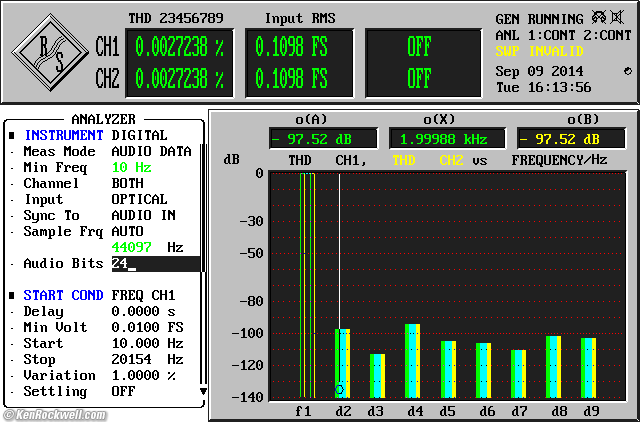Click the Input RMS heading
The width and height of the screenshot is (640, 422).
pyautogui.click(x=300, y=18)
